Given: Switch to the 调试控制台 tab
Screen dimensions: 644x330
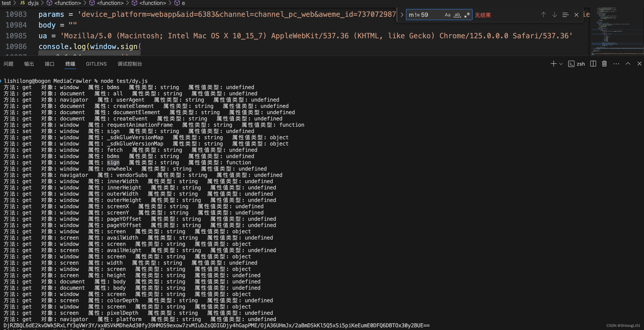Looking at the screenshot, I should (x=130, y=64).
